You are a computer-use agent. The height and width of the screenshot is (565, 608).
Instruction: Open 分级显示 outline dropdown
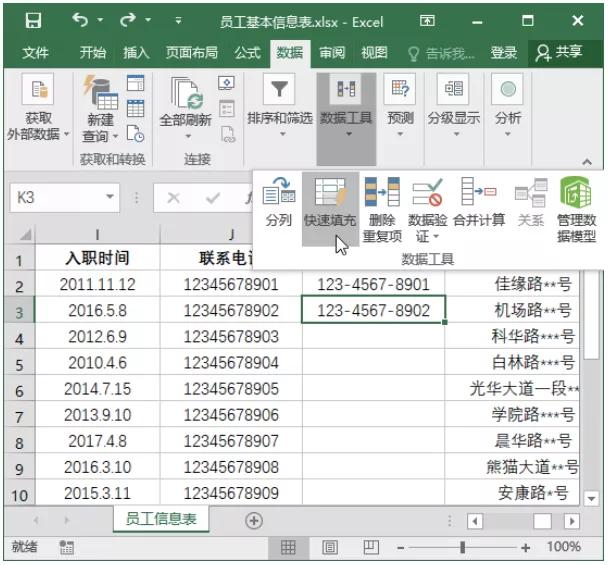pyautogui.click(x=454, y=105)
